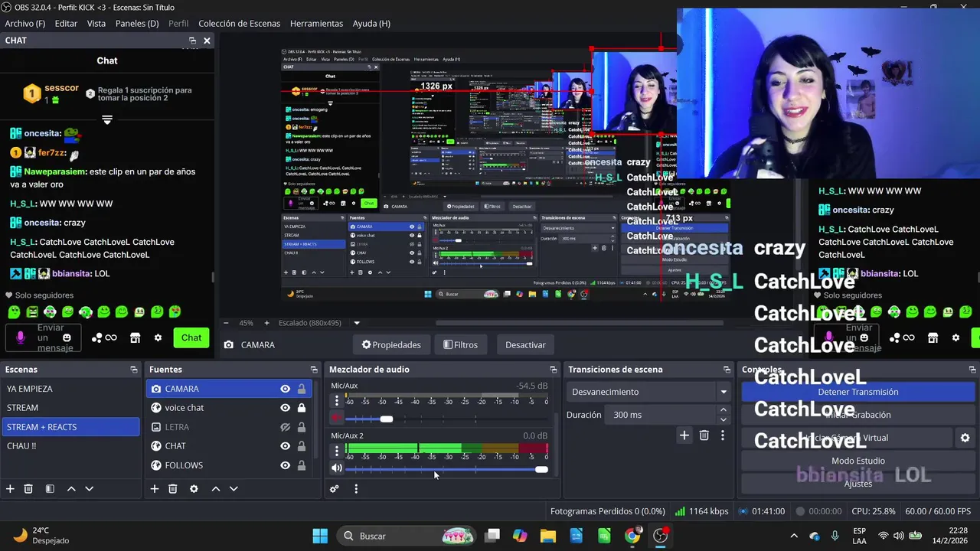
Task: Open scene filters icon in Escenas toolbar
Action: [50, 488]
